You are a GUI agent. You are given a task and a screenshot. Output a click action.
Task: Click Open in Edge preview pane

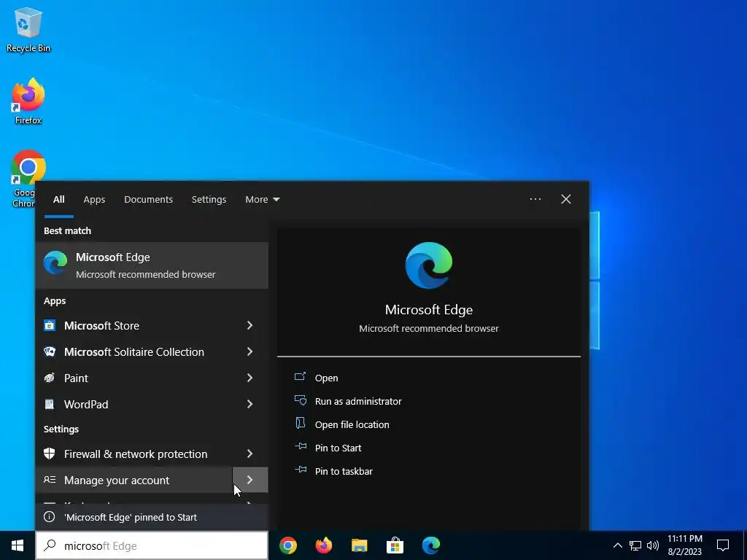click(x=326, y=378)
